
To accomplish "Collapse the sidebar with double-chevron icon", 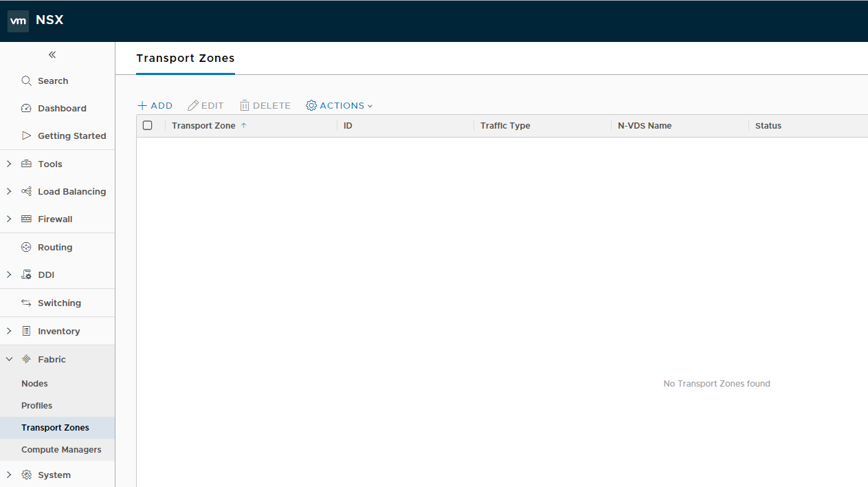I will coord(52,55).
